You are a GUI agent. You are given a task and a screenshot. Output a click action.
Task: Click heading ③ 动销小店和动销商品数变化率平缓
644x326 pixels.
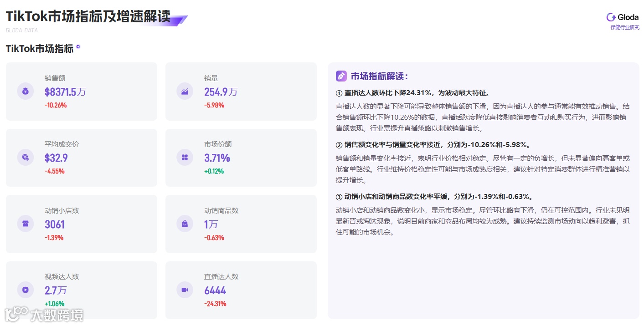(435, 197)
